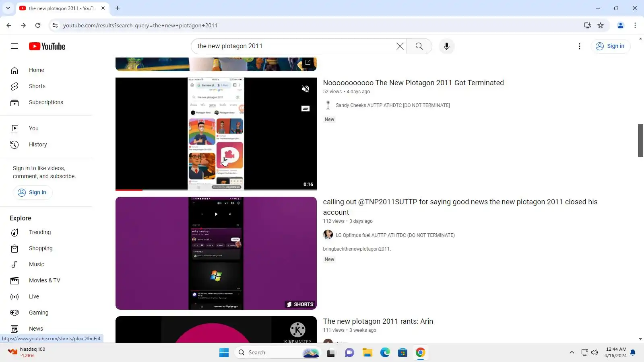Image resolution: width=644 pixels, height=362 pixels.
Task: Go back in the browser
Action: click(9, 25)
